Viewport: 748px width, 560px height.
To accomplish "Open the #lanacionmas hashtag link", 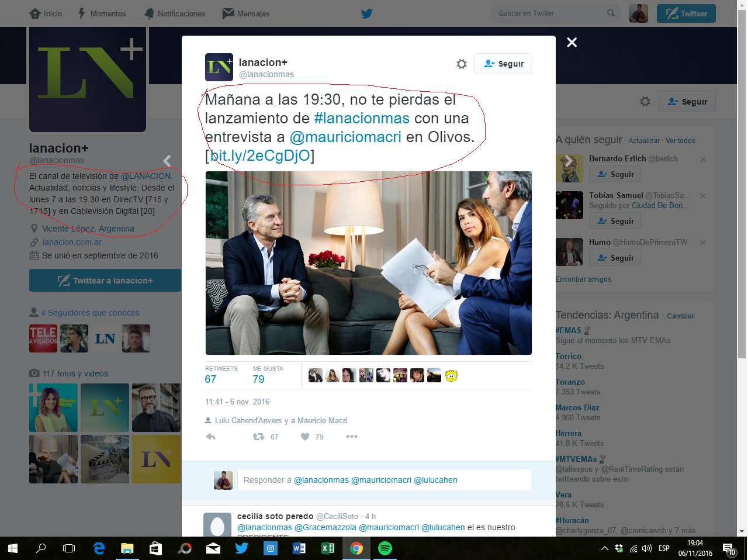I will click(362, 118).
